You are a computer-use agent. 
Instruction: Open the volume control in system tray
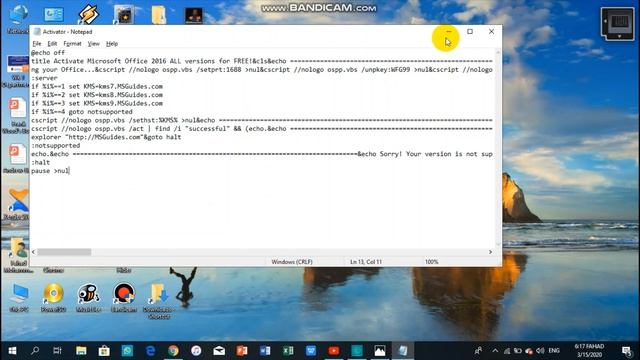(540, 351)
